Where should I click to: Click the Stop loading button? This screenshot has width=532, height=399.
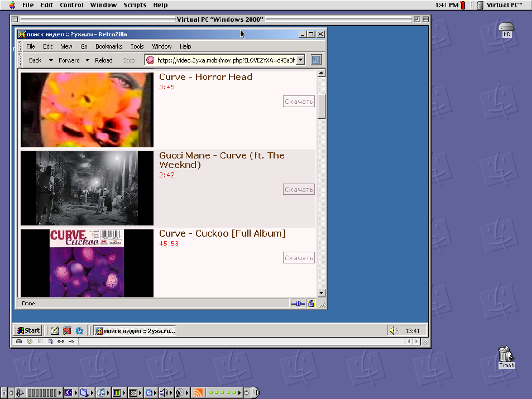128,60
